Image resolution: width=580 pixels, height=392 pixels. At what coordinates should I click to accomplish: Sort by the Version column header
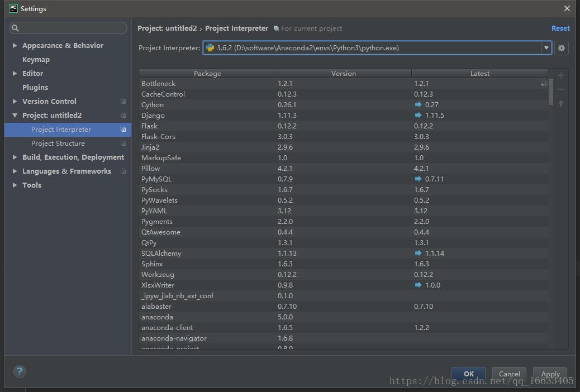(344, 73)
